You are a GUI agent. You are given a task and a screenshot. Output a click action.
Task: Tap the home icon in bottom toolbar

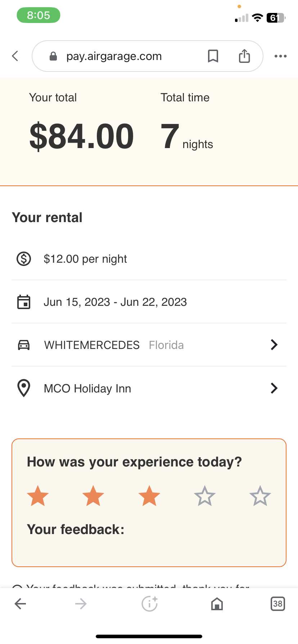217,604
